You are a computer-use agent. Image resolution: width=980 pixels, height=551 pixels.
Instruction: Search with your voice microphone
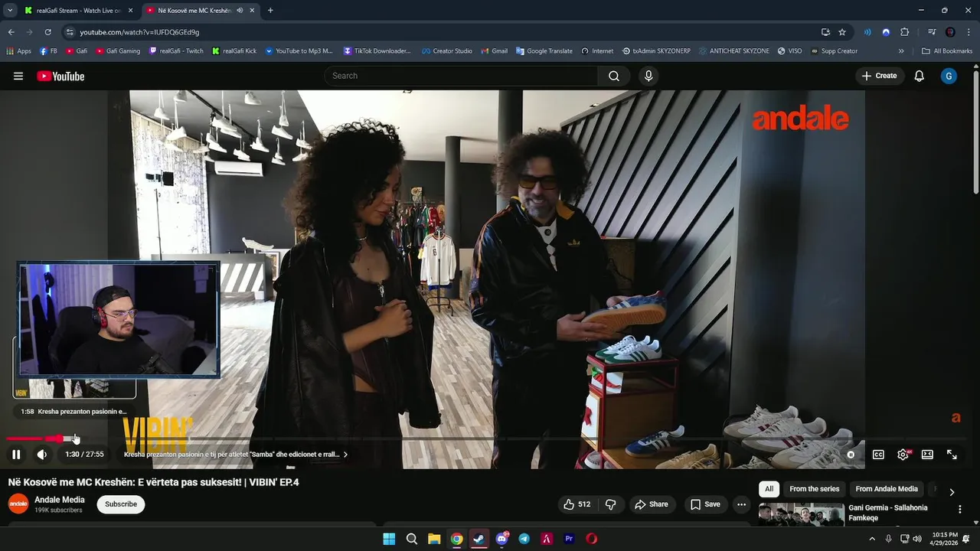(x=648, y=76)
